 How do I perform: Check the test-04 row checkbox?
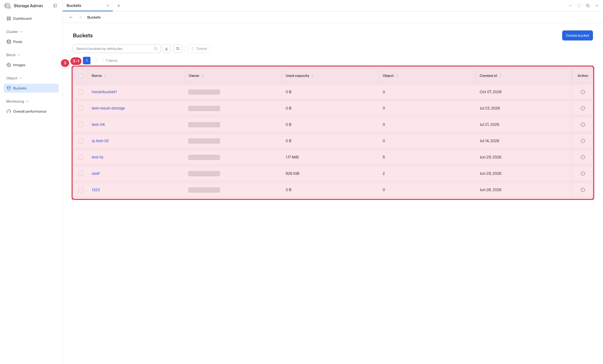pyautogui.click(x=81, y=125)
